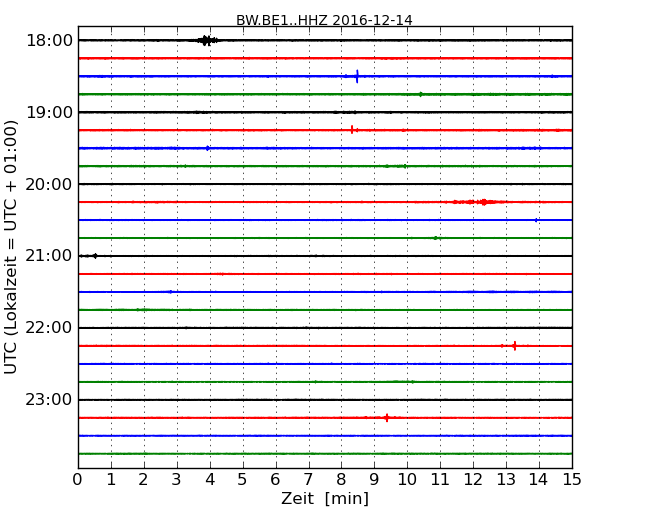This screenshot has height=520, width=650.
Task: Click the x-axis tick label 0
Action: coord(78,479)
